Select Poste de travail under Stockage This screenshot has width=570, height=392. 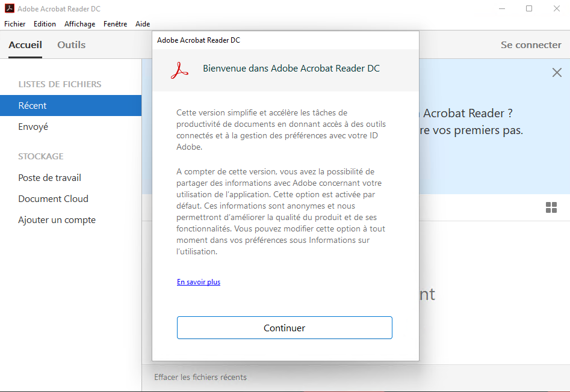(48, 177)
